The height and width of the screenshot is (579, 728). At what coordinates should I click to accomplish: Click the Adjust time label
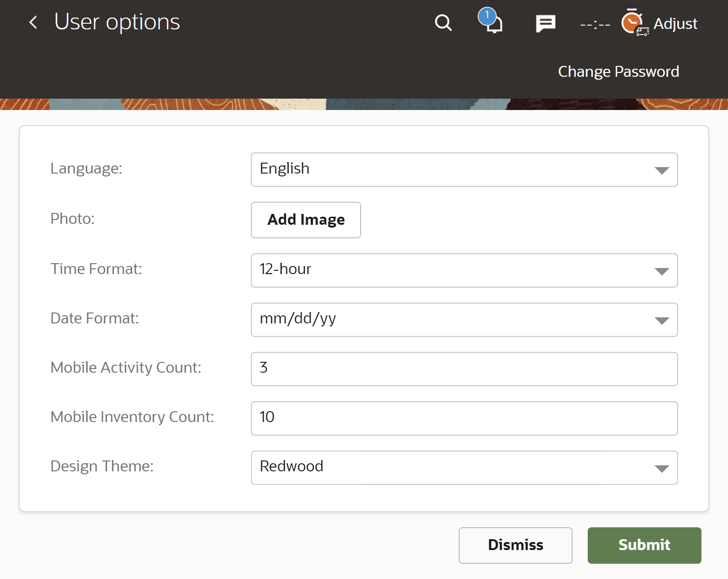pos(675,24)
